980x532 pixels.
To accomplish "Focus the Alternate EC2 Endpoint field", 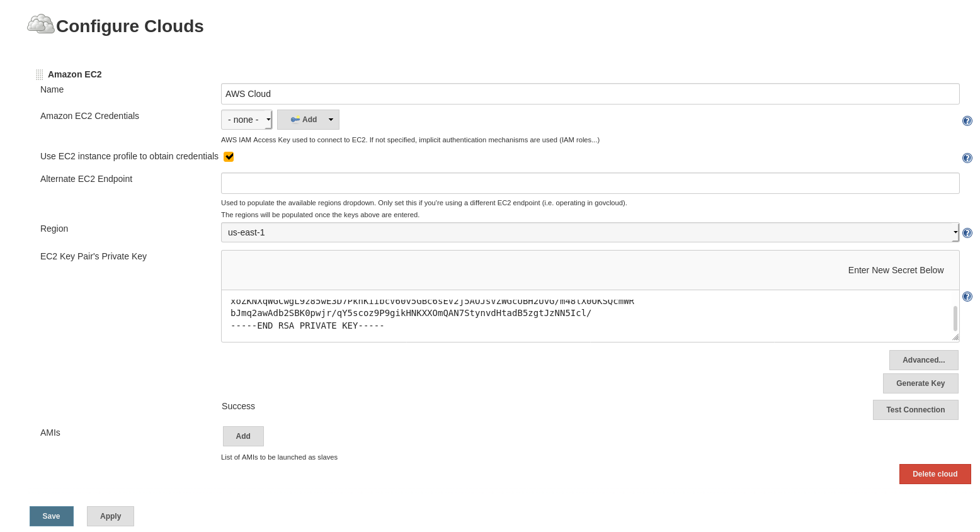I will (590, 183).
